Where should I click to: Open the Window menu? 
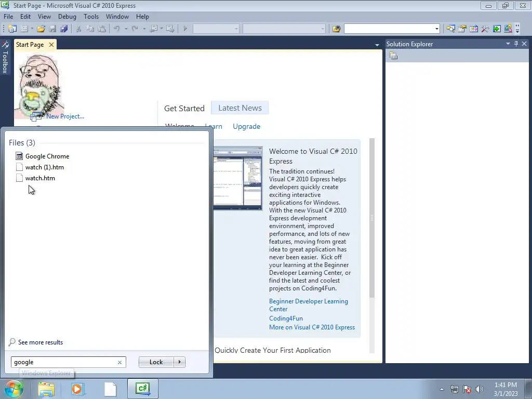click(x=117, y=16)
